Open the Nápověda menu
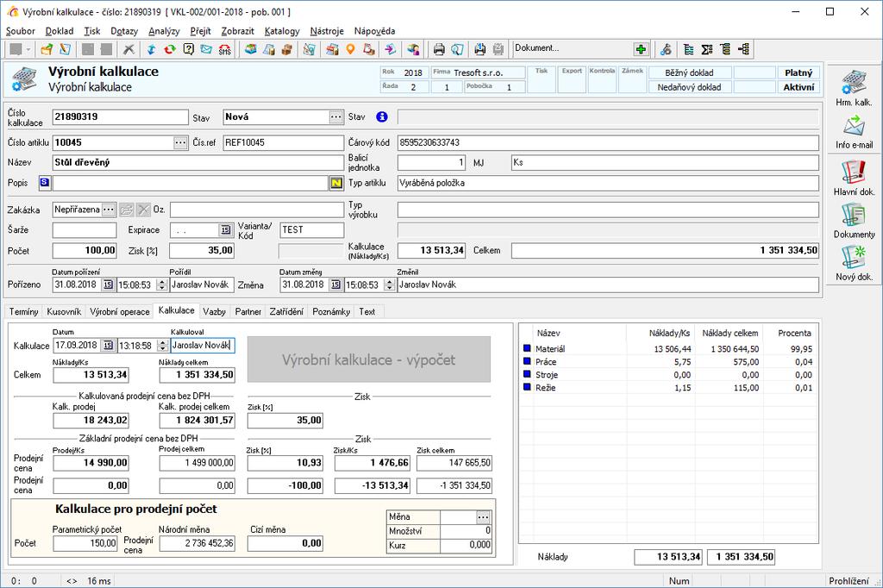Image resolution: width=883 pixels, height=588 pixels. [374, 31]
